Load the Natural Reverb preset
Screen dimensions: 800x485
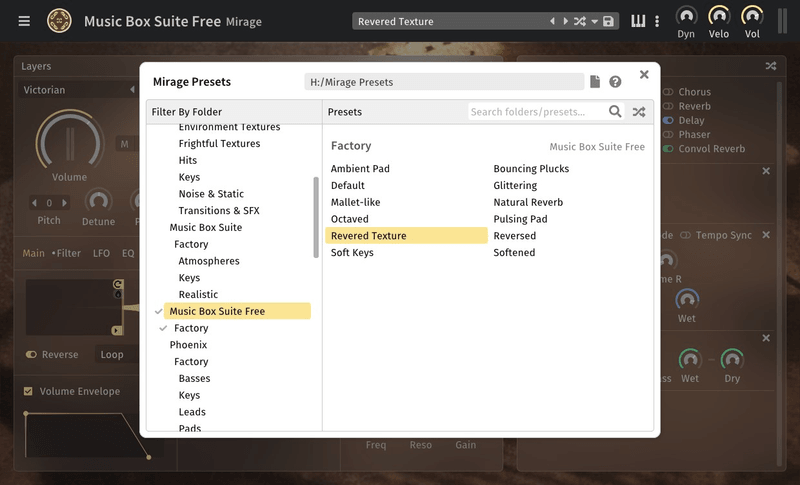(528, 202)
